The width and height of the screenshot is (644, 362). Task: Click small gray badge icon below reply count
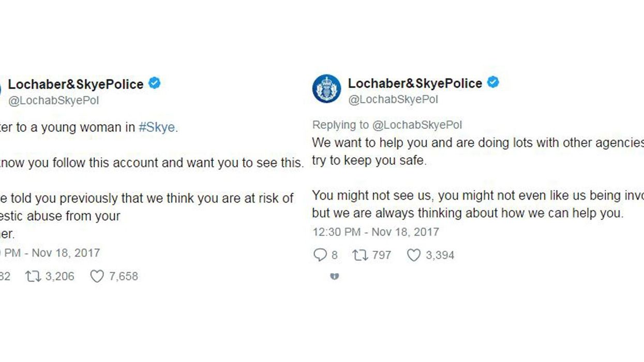[334, 277]
